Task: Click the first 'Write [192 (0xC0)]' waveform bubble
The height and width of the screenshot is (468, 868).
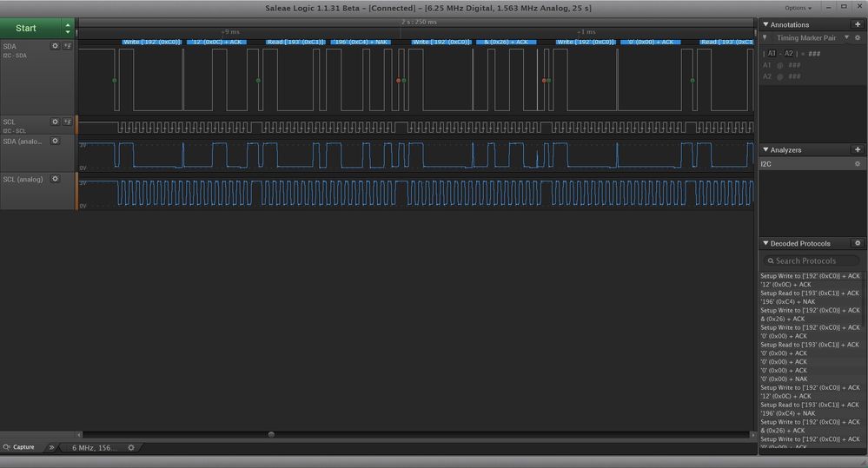Action: coord(152,42)
